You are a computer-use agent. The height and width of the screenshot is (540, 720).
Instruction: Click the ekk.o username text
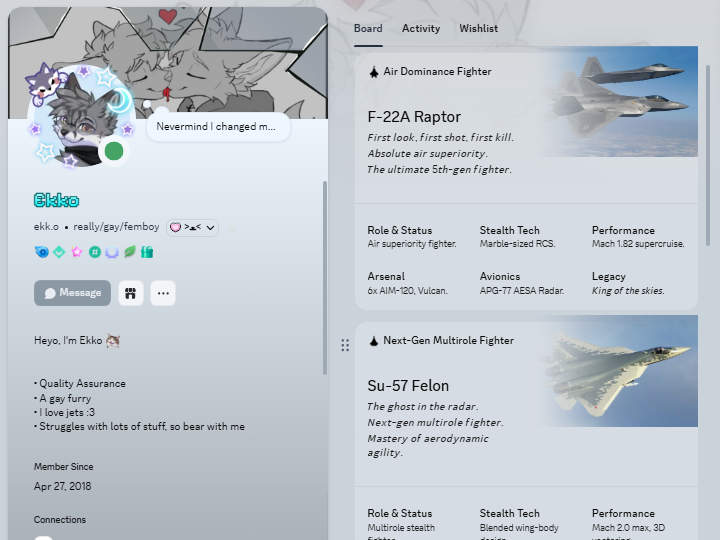click(x=46, y=227)
